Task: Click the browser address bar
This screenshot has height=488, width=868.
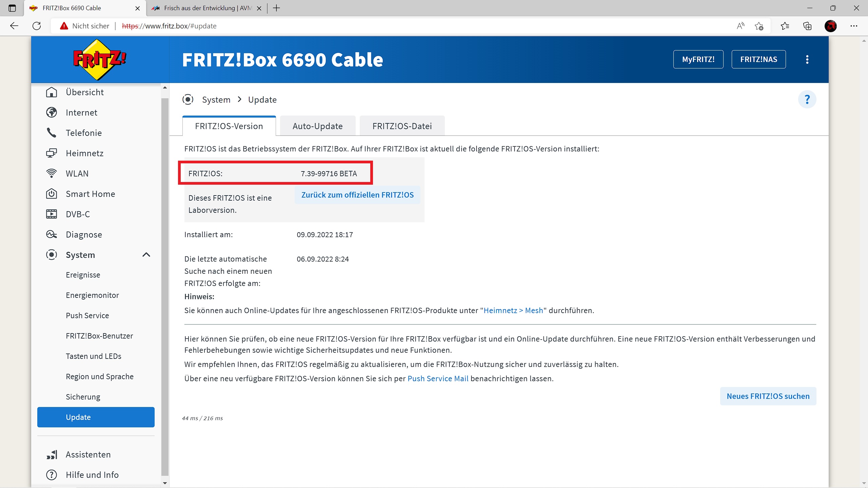Action: coord(407,26)
